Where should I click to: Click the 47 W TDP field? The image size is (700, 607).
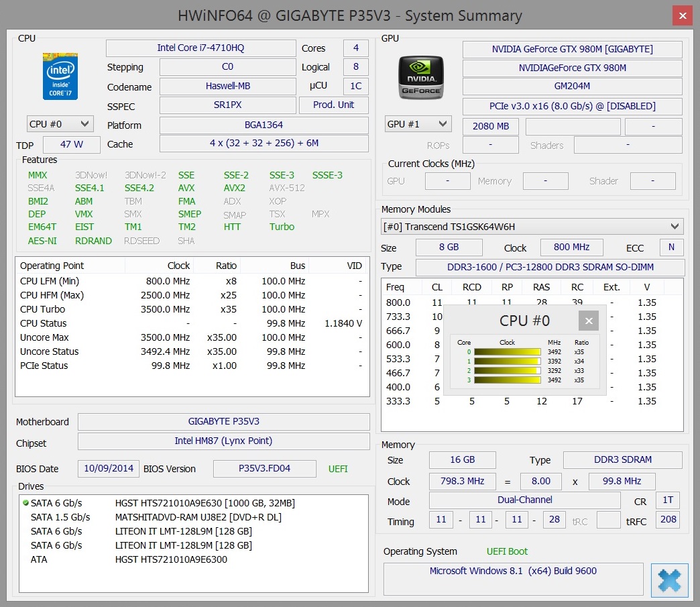click(72, 145)
